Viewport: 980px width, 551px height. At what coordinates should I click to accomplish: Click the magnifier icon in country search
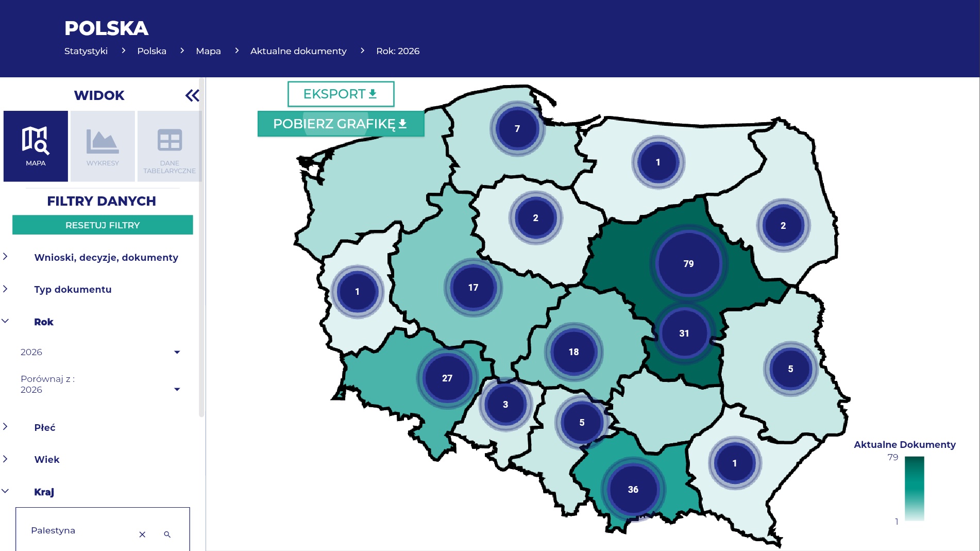[167, 535]
